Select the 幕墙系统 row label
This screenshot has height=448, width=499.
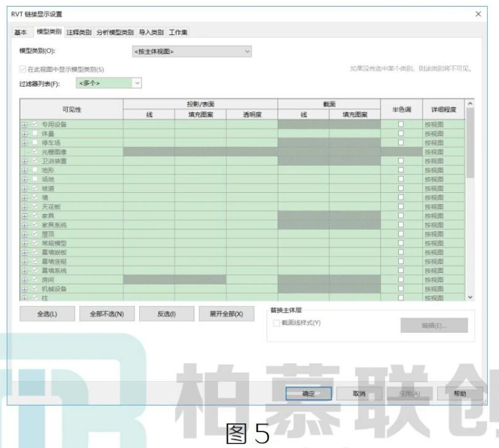pos(54,271)
